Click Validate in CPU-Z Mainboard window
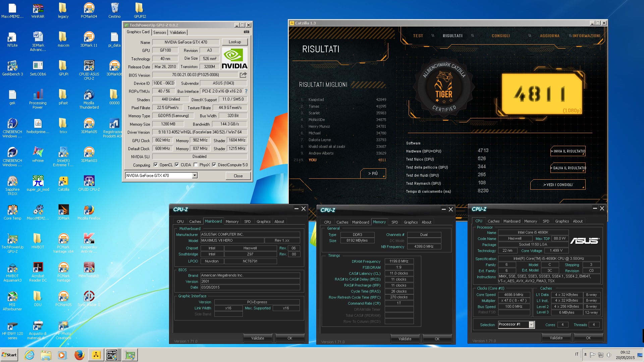The width and height of the screenshot is (644, 362). coord(258,338)
